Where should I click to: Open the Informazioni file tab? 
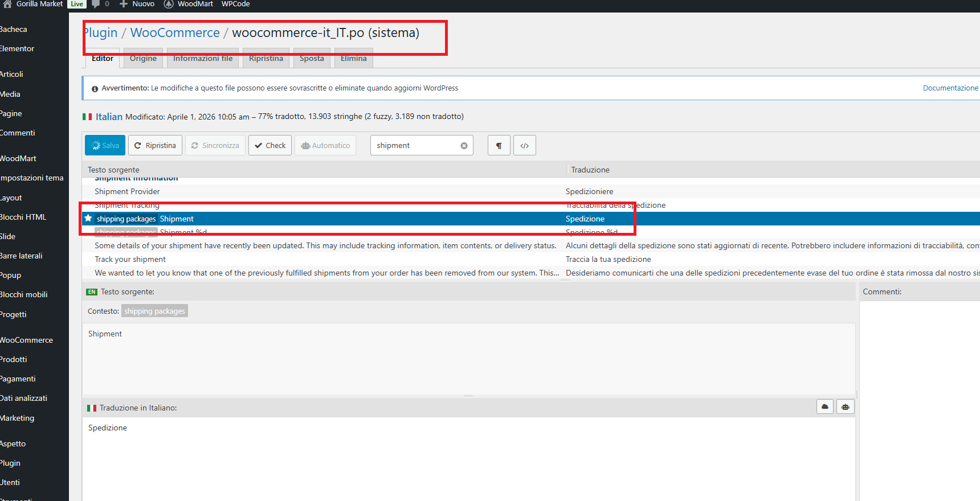(203, 59)
